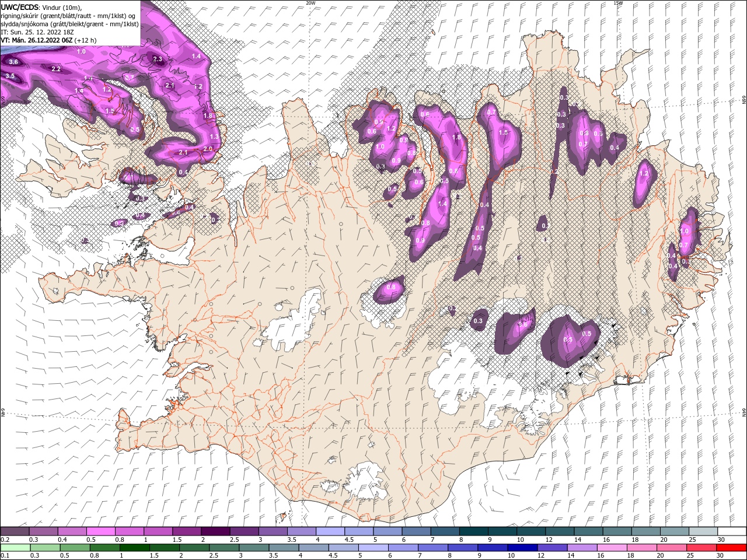Pick the deep blue swatch above 10 in the rain legend
The height and width of the screenshot is (560, 747).
pos(522,548)
